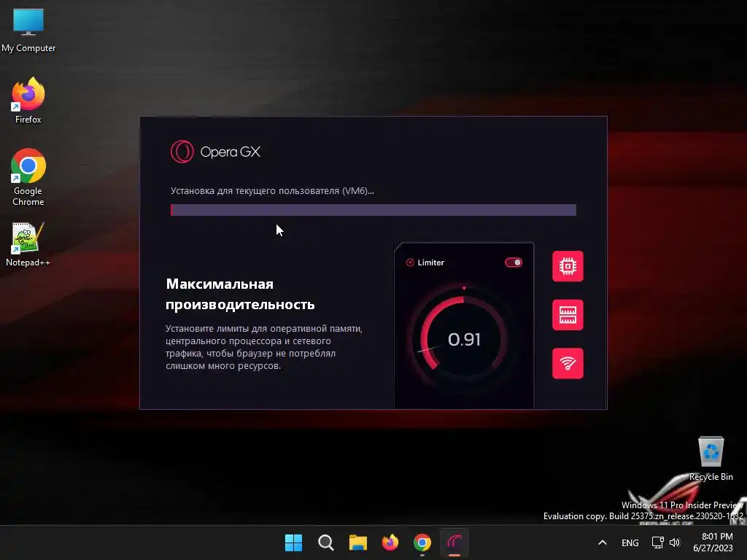Click the CPU limiter chip icon
The image size is (747, 560).
point(568,266)
